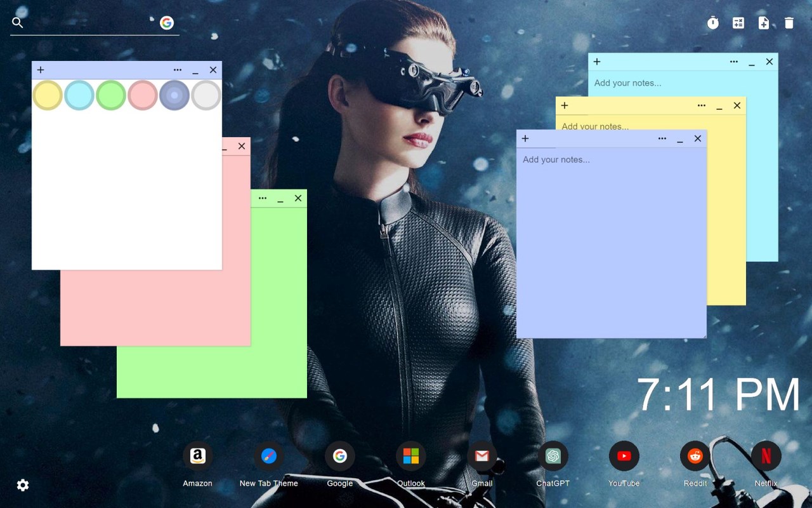Click the Google search engine icon in search bar

(167, 23)
